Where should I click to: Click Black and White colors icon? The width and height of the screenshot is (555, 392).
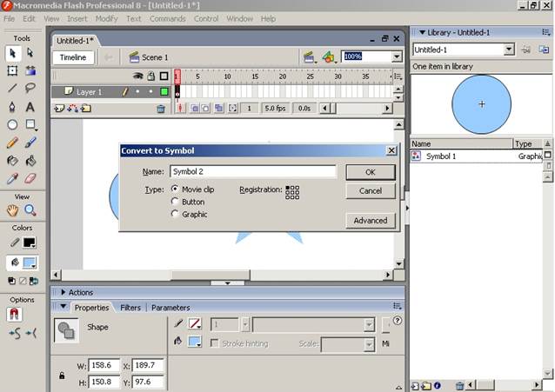tap(11, 281)
